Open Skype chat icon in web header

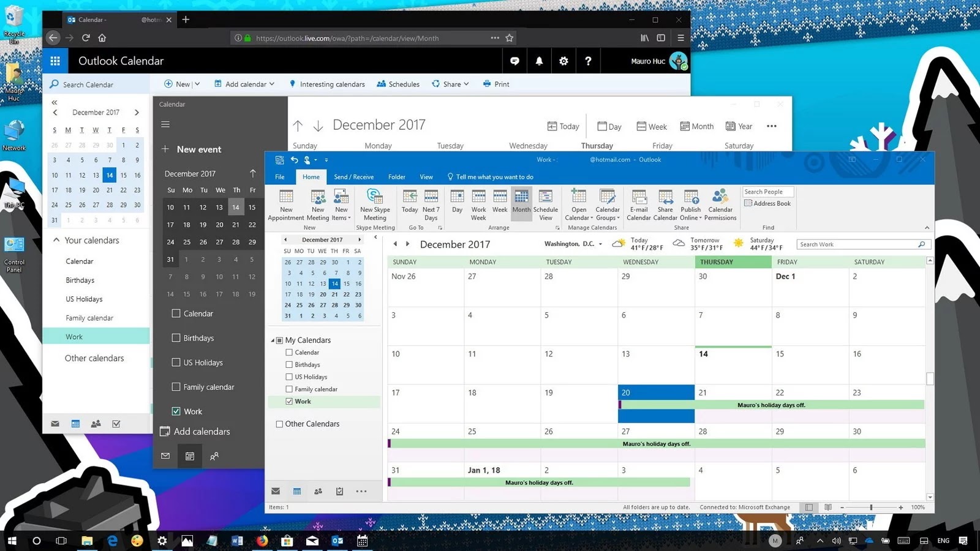pyautogui.click(x=514, y=61)
